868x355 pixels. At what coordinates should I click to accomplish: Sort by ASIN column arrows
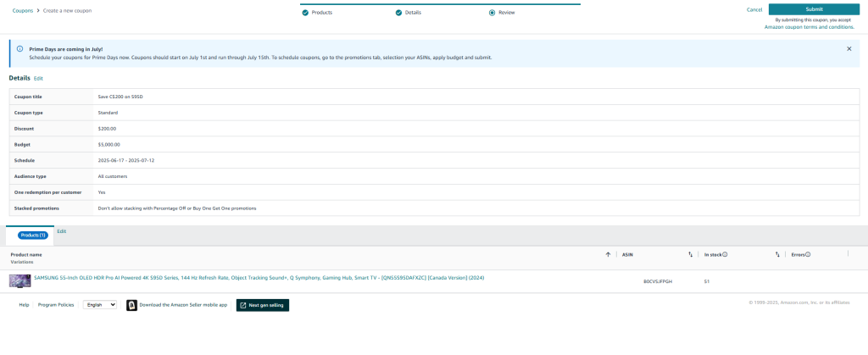(690, 254)
